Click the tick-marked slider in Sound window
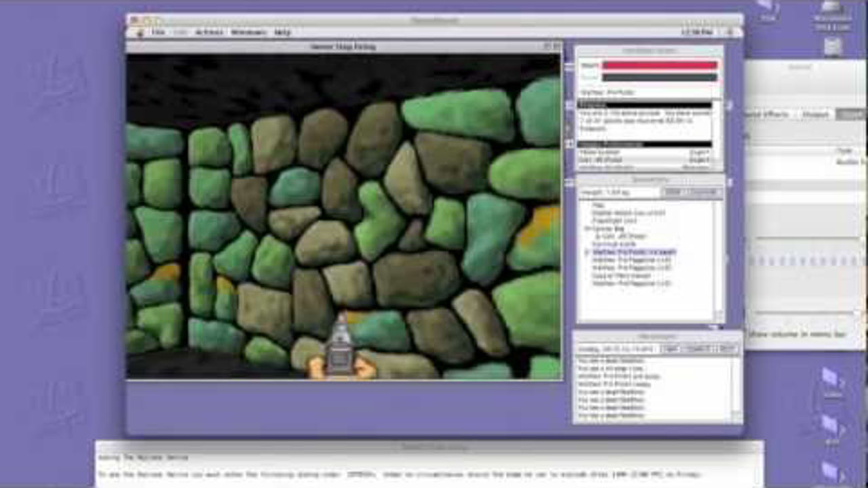 click(x=807, y=261)
